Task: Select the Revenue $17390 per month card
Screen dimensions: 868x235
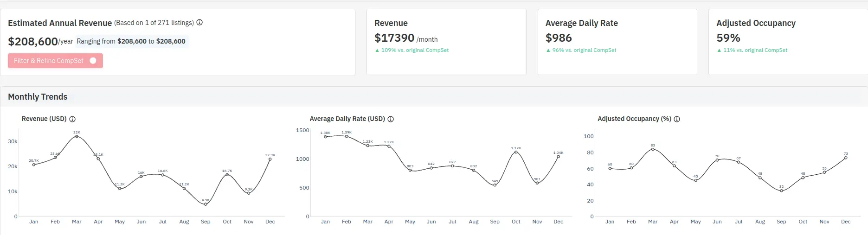Action: point(446,42)
